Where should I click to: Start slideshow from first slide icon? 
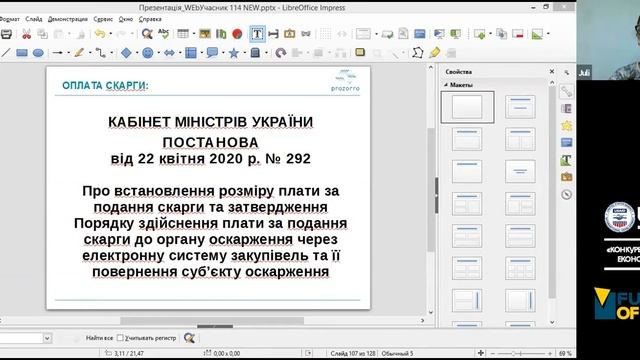[x=439, y=34]
